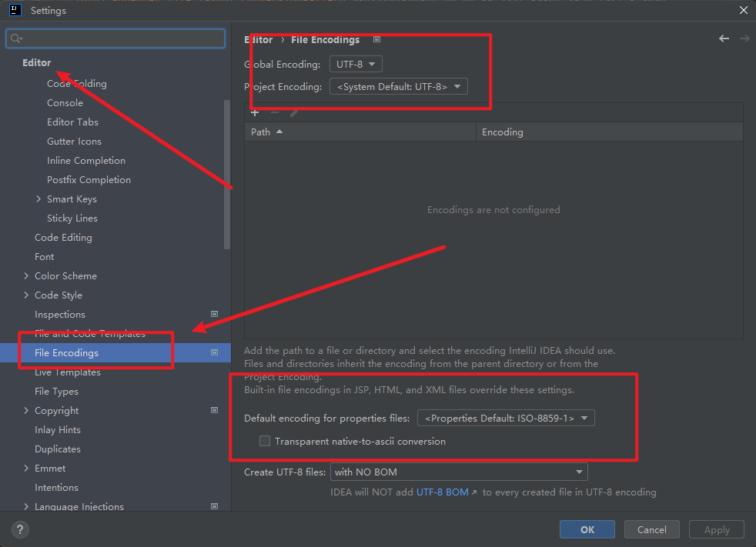Open the Create UTF-8 files dropdown
Viewport: 756px width, 547px height.
coord(459,472)
